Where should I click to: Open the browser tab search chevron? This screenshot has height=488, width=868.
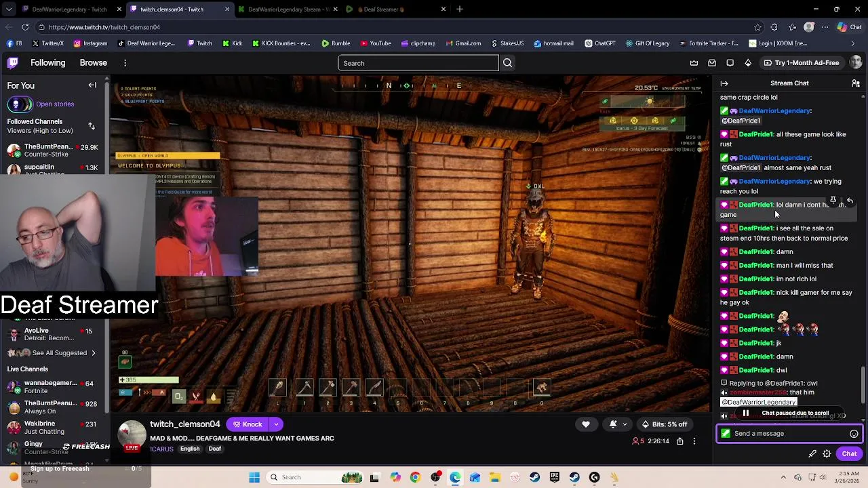[x=9, y=9]
